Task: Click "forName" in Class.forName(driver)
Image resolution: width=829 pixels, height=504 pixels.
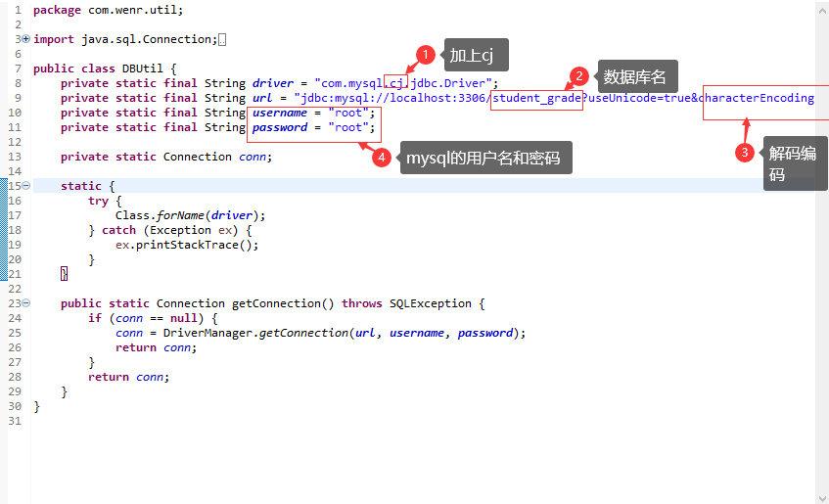Action: pyautogui.click(x=180, y=215)
